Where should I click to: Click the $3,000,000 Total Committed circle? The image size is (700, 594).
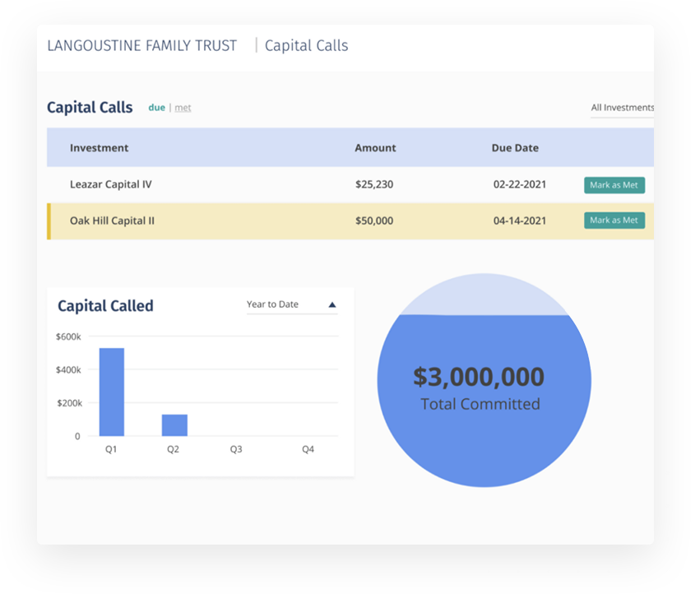pos(484,380)
